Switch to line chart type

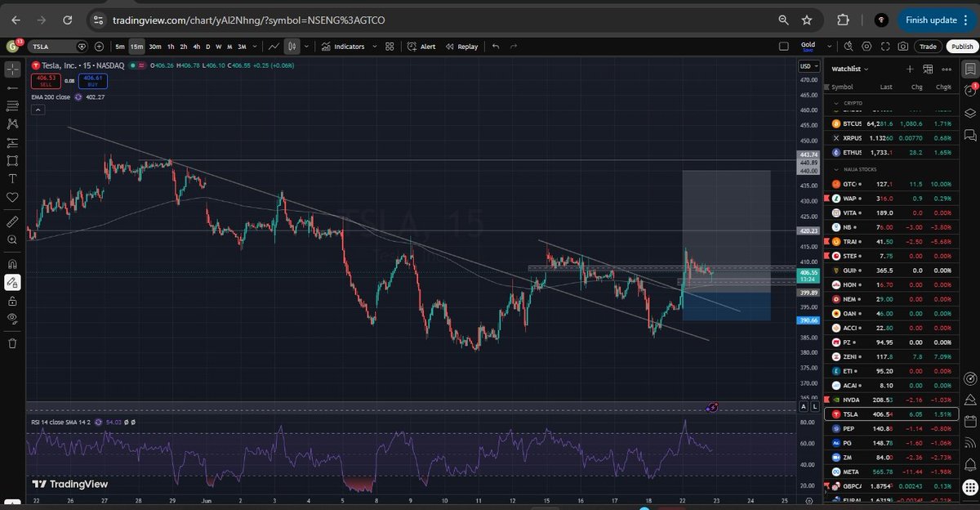pyautogui.click(x=274, y=47)
